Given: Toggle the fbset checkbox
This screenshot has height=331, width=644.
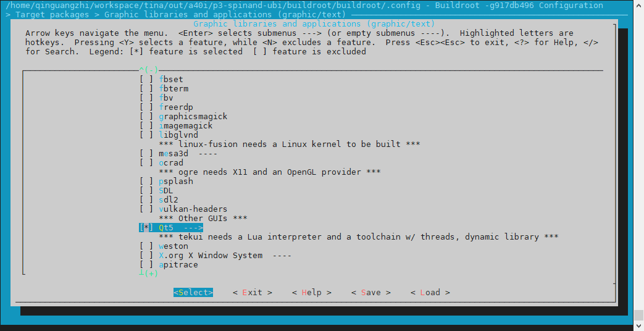Looking at the screenshot, I should [x=146, y=79].
